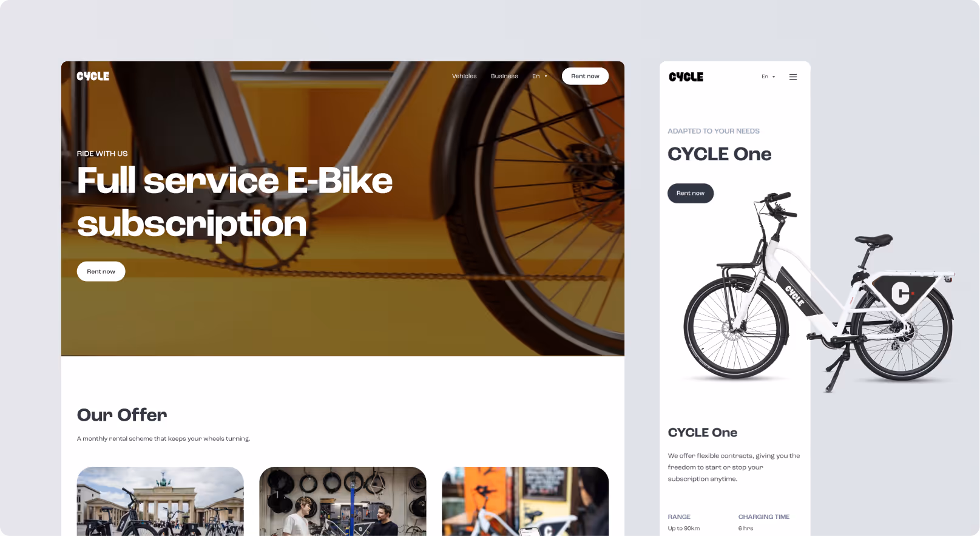Click Rent now button below hero headline
The image size is (980, 536).
(101, 271)
